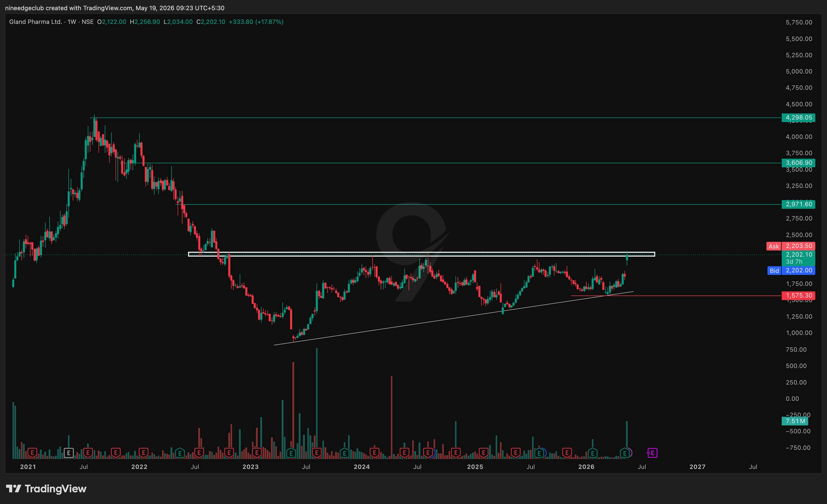Click the 7.51 M volume label
827x504 pixels.
tap(795, 421)
